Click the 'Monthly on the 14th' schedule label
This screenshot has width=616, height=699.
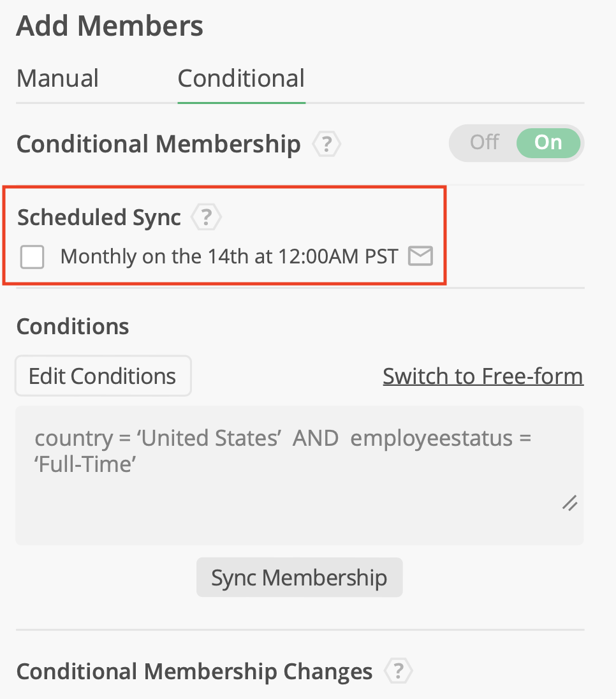229,256
